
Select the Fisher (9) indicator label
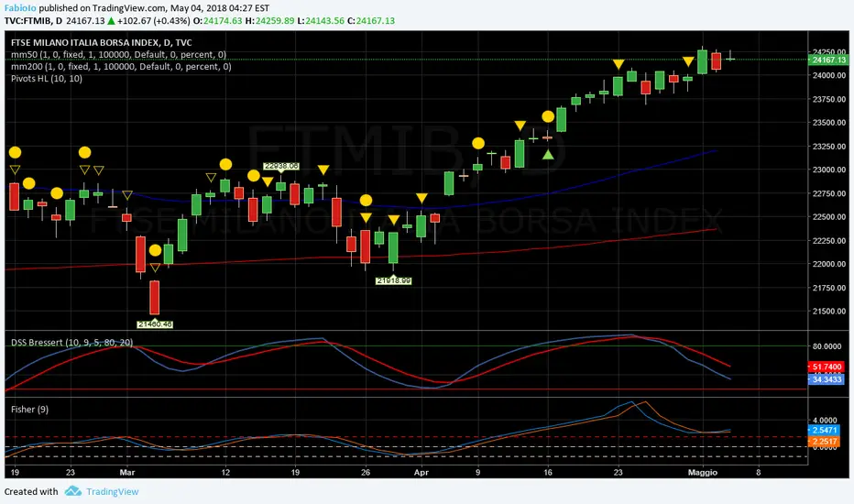[30, 410]
